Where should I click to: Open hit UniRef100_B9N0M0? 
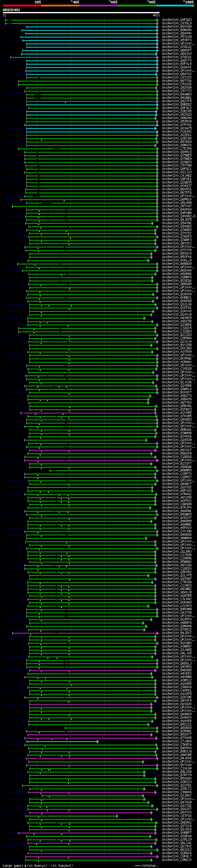click(177, 30)
